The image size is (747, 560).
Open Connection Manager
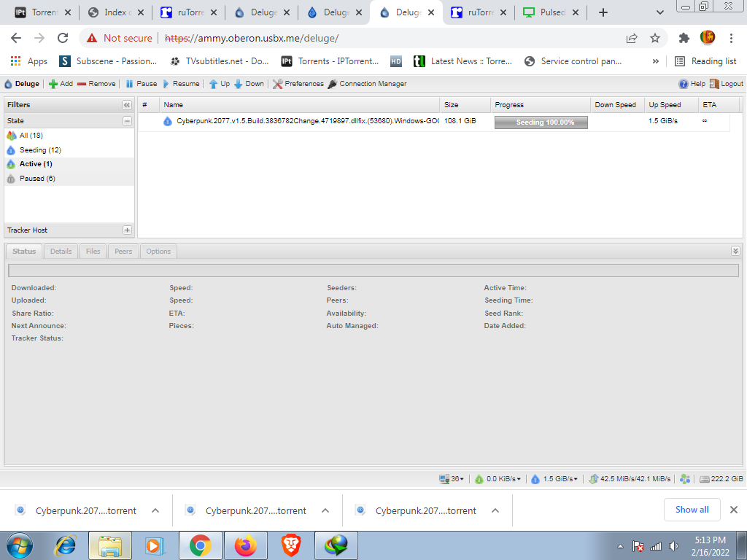point(368,84)
